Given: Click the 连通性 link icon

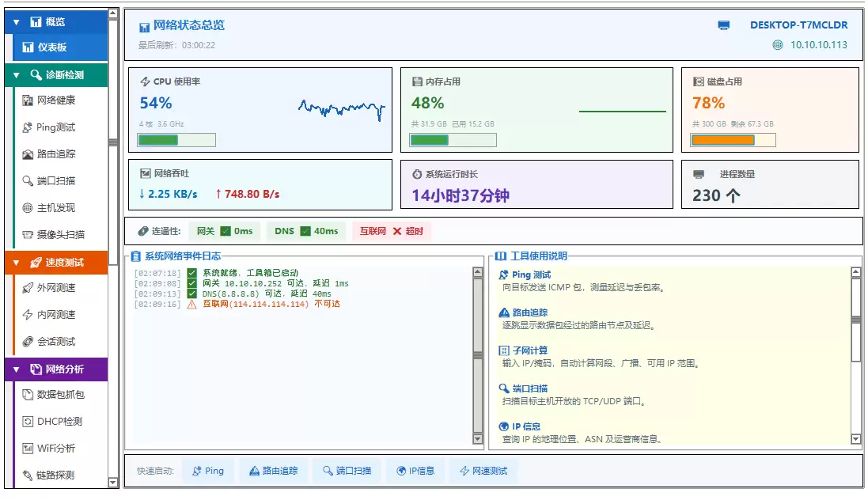Looking at the screenshot, I should click(143, 232).
